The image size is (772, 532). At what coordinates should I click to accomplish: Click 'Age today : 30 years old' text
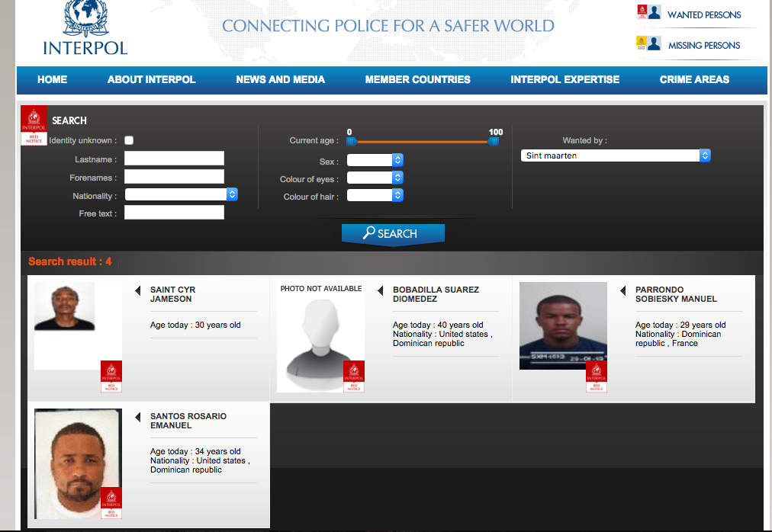tap(195, 325)
